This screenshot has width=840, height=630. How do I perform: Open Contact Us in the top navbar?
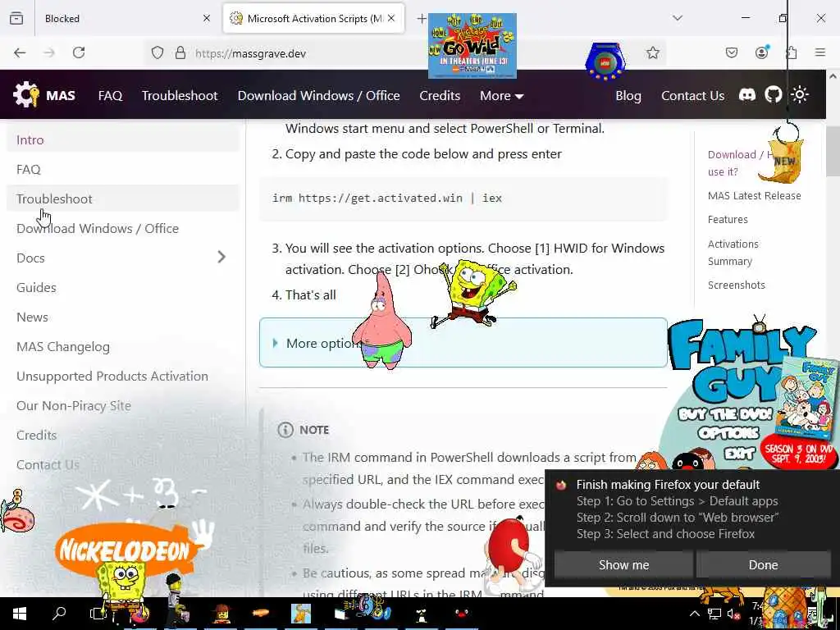tap(692, 95)
